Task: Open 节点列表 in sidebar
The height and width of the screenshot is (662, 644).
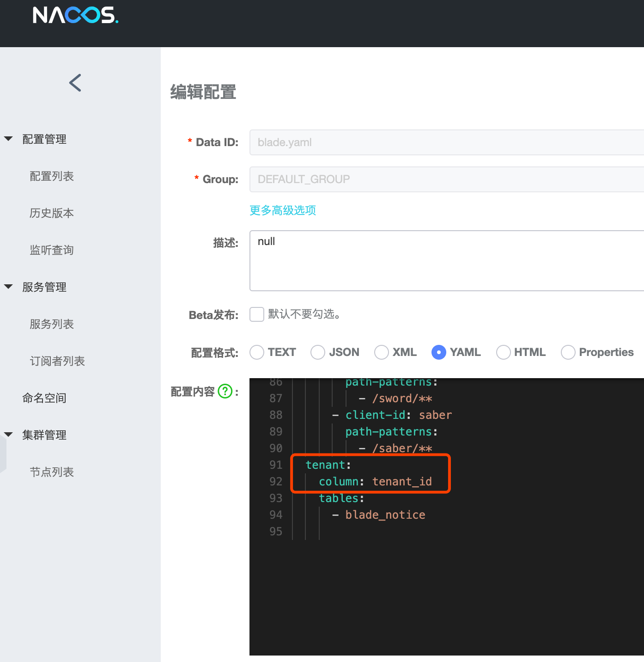Action: [x=52, y=472]
